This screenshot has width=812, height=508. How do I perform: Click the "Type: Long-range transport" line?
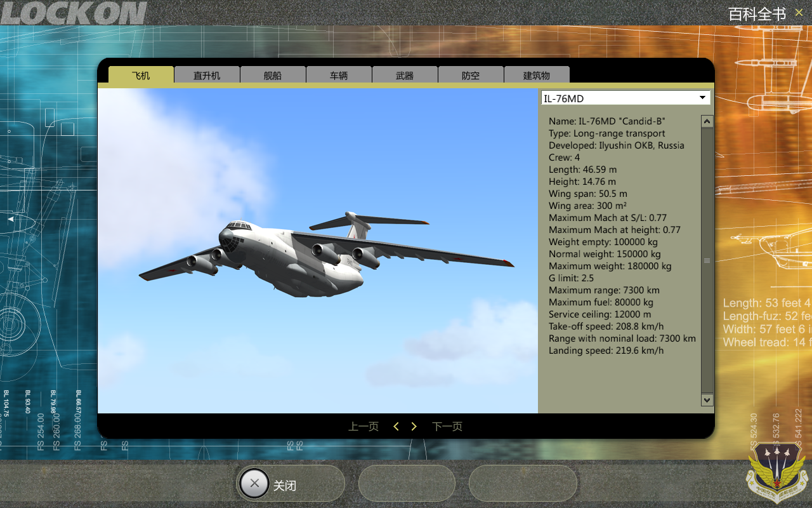607,133
